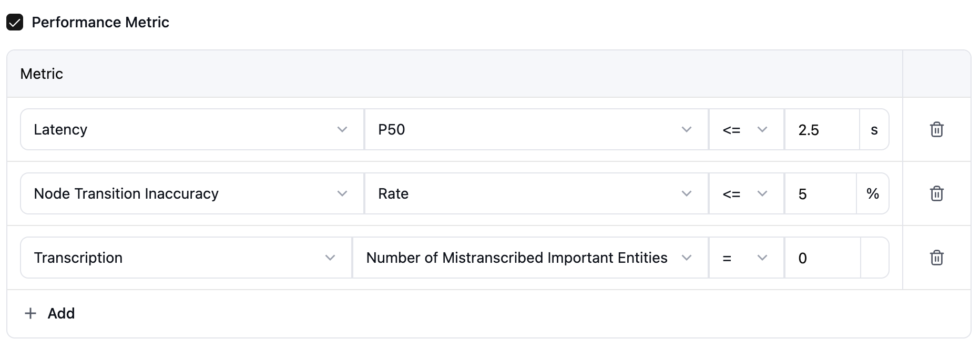The width and height of the screenshot is (980, 349).
Task: Change the Node Transition row's <= operator
Action: point(746,193)
